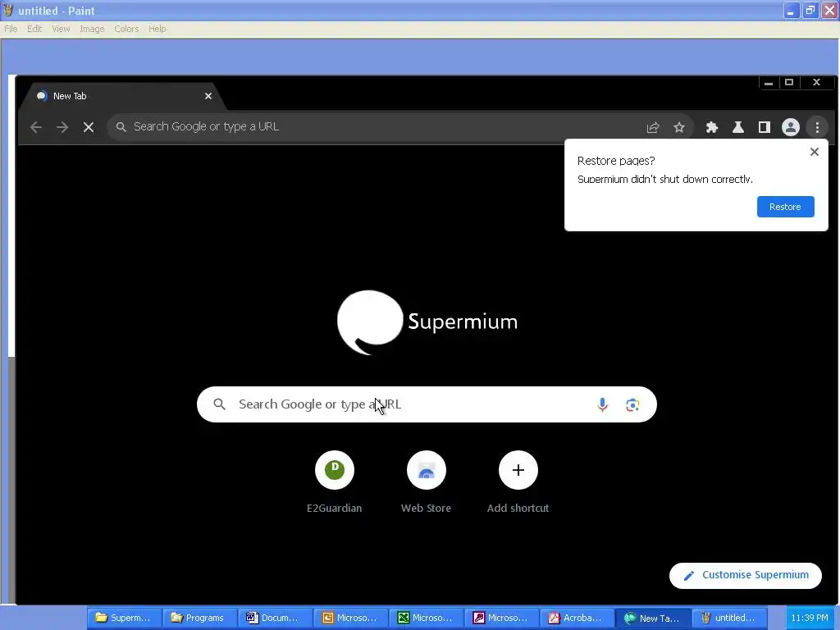Open the Image menu in Paint

pyautogui.click(x=92, y=29)
